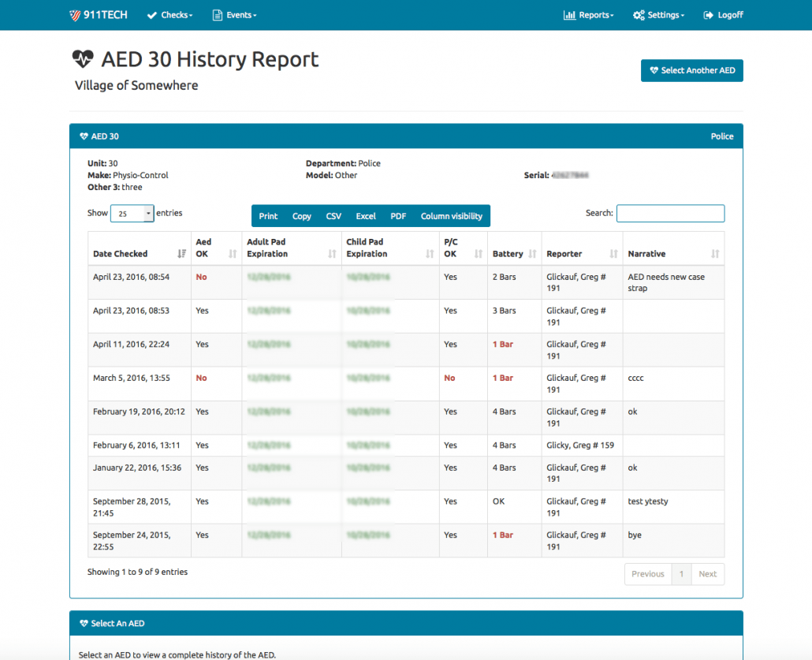Viewport: 812px width, 660px height.
Task: Sort by Aed OK column arrows
Action: pyautogui.click(x=233, y=254)
